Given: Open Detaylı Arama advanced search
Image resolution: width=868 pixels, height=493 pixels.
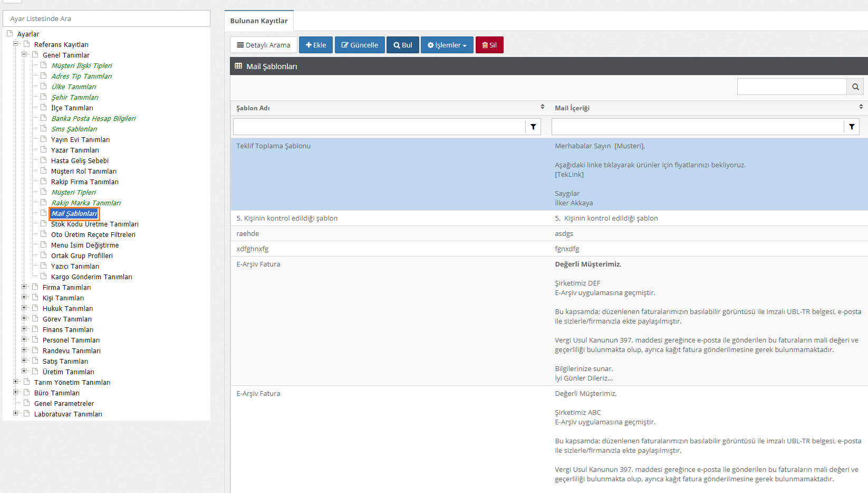Looking at the screenshot, I should tap(264, 45).
